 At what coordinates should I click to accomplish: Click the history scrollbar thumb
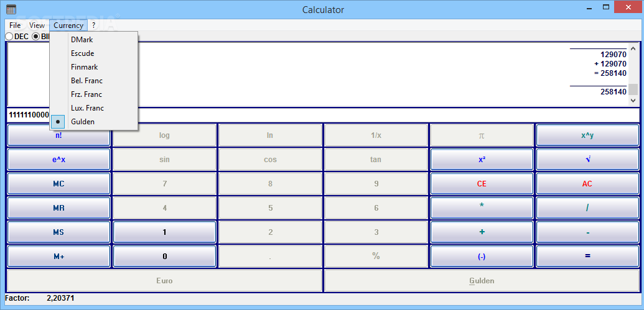(x=633, y=89)
